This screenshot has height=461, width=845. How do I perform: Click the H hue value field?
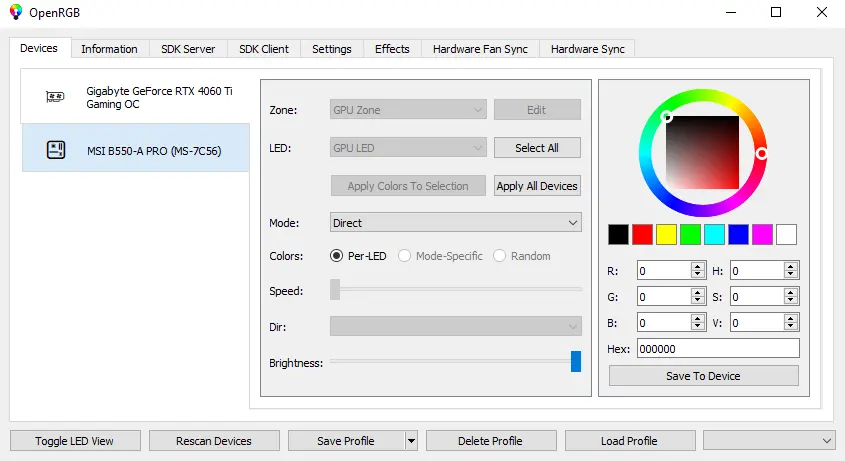coord(757,271)
